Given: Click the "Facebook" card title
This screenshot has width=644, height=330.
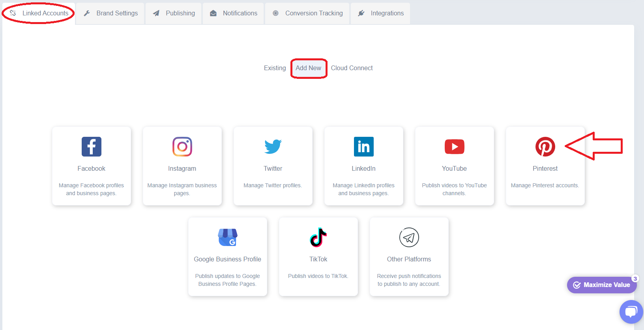Looking at the screenshot, I should (92, 169).
